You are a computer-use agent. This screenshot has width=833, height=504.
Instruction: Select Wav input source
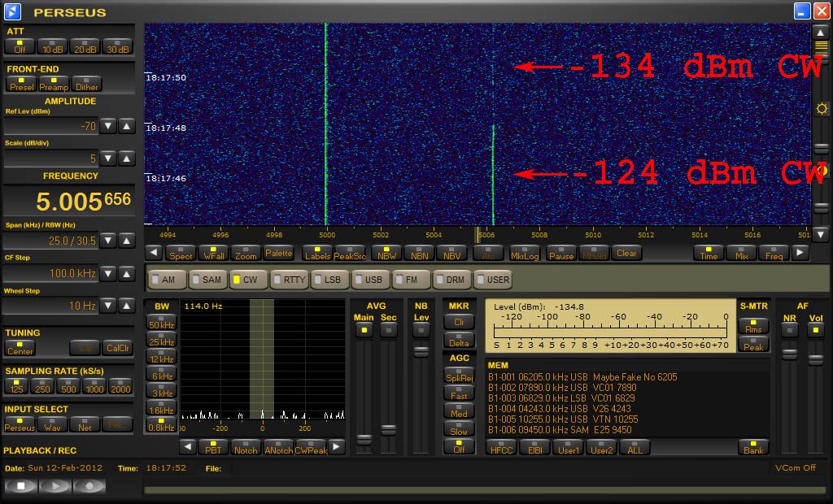click(52, 424)
